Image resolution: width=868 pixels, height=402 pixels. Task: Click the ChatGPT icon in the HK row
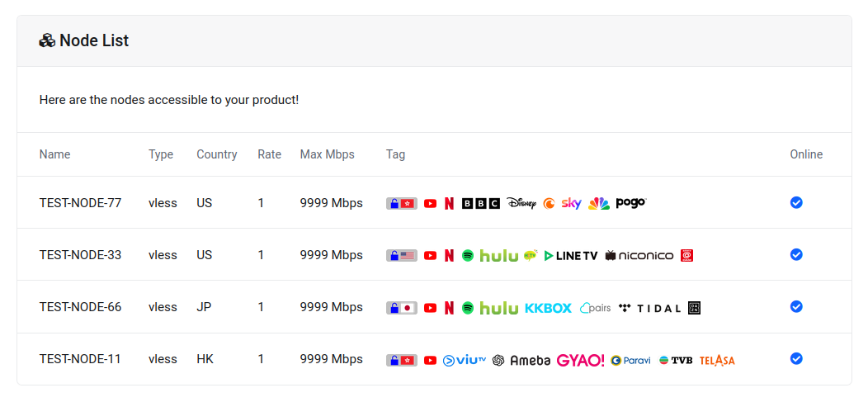tap(498, 360)
